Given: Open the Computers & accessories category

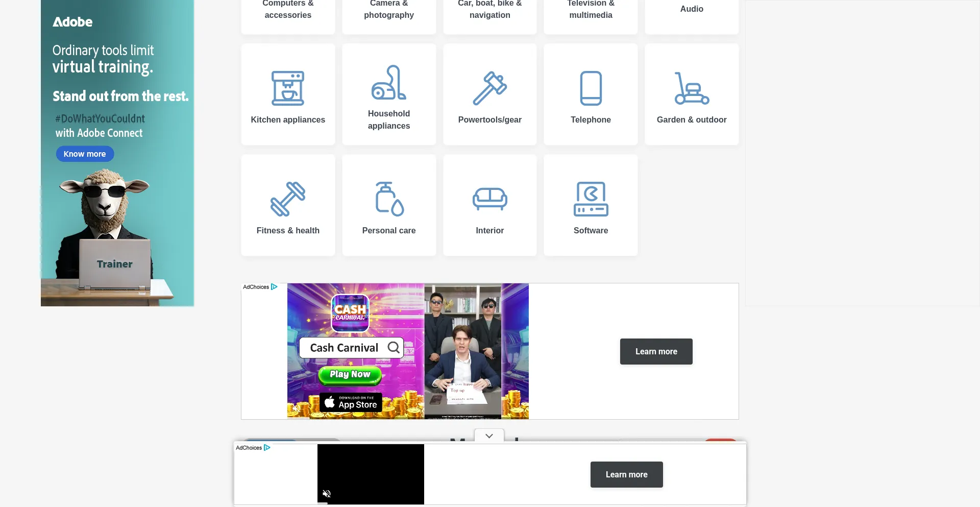Looking at the screenshot, I should [288, 10].
